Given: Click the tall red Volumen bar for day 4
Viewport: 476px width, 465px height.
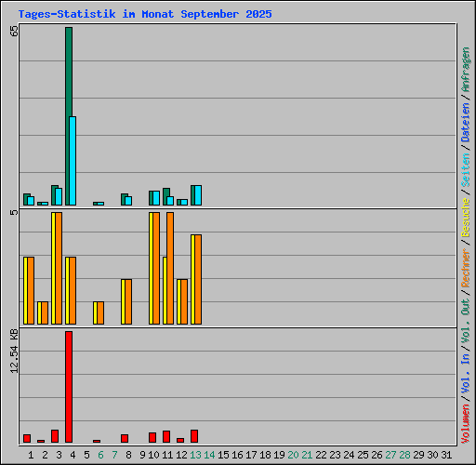Looking at the screenshot, I should tap(69, 387).
